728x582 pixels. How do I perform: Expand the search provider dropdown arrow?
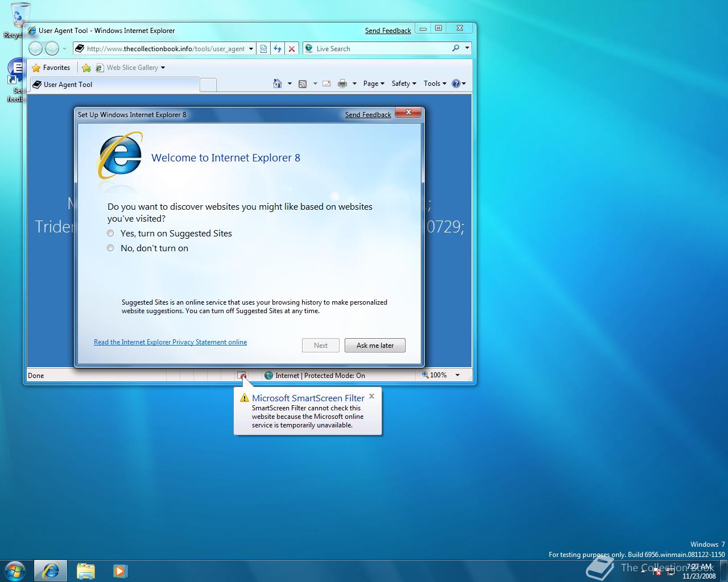click(x=467, y=48)
